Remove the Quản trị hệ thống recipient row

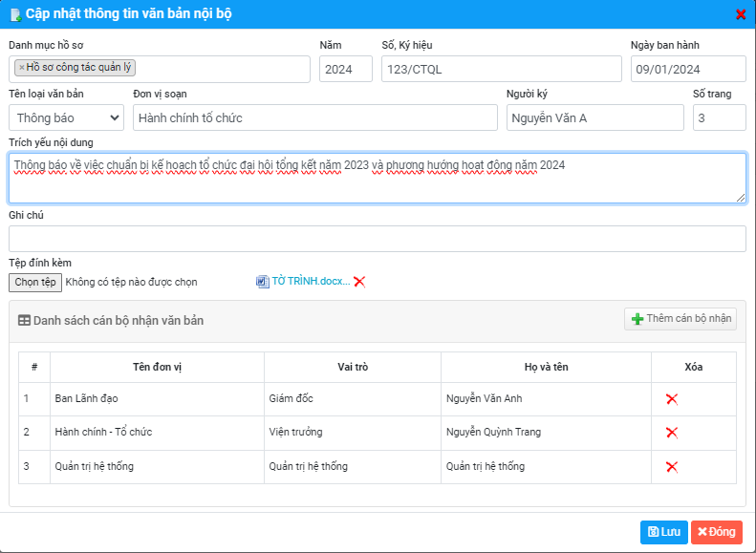pos(672,467)
